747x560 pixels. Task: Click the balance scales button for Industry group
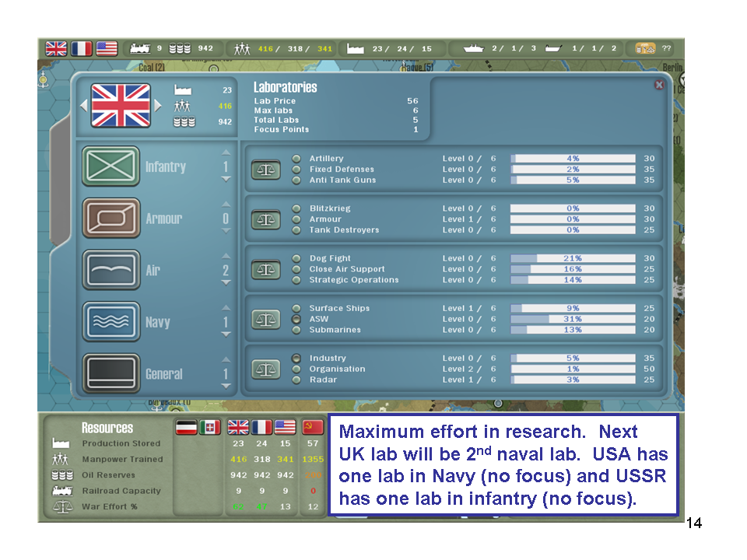[266, 369]
